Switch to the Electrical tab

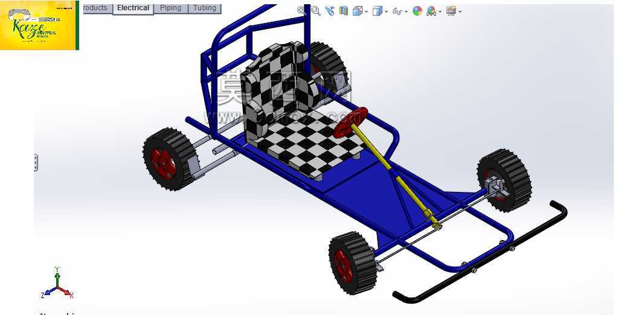(133, 8)
